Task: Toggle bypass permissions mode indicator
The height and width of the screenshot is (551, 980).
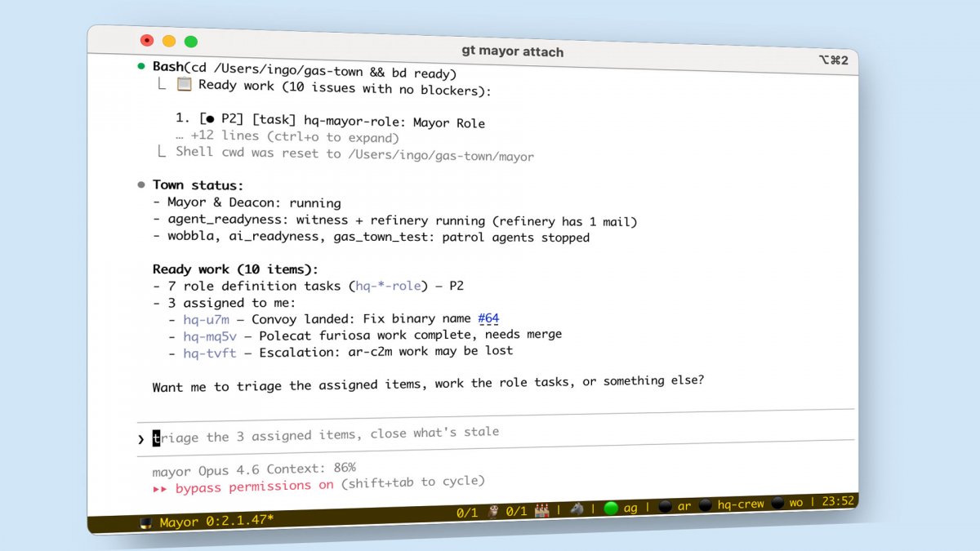Action: [243, 487]
